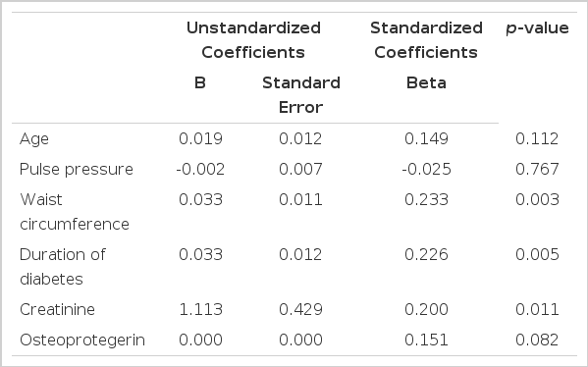588x367 pixels.
Task: Click the Age row label
Action: pos(34,139)
